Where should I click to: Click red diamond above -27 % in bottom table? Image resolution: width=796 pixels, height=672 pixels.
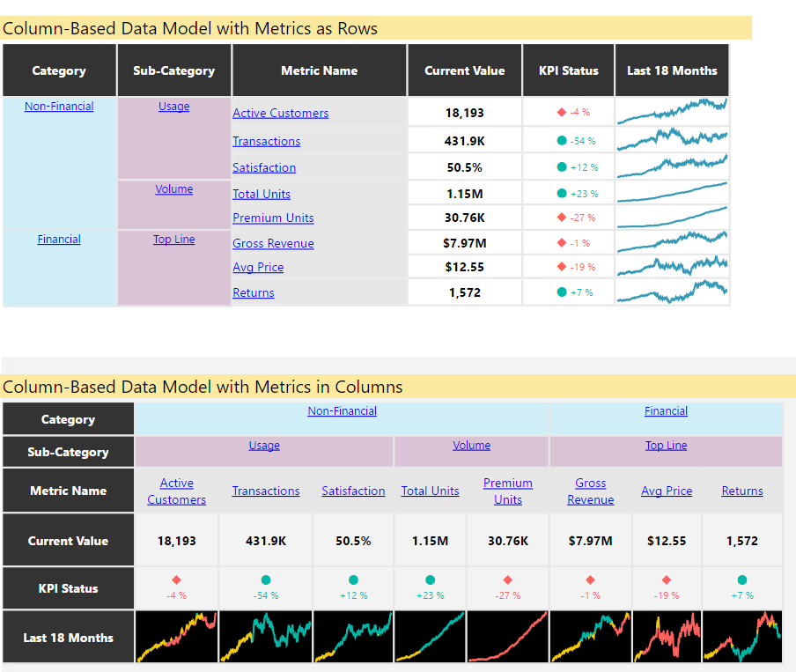pyautogui.click(x=507, y=580)
